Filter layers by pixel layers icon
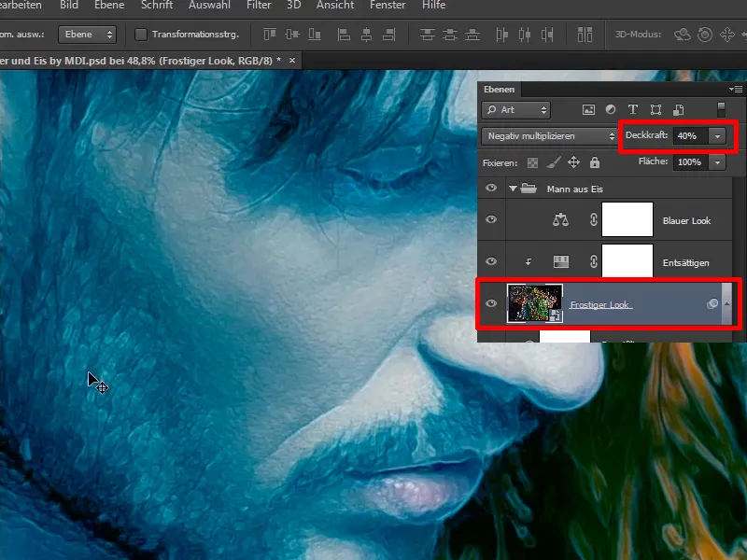 [x=588, y=110]
